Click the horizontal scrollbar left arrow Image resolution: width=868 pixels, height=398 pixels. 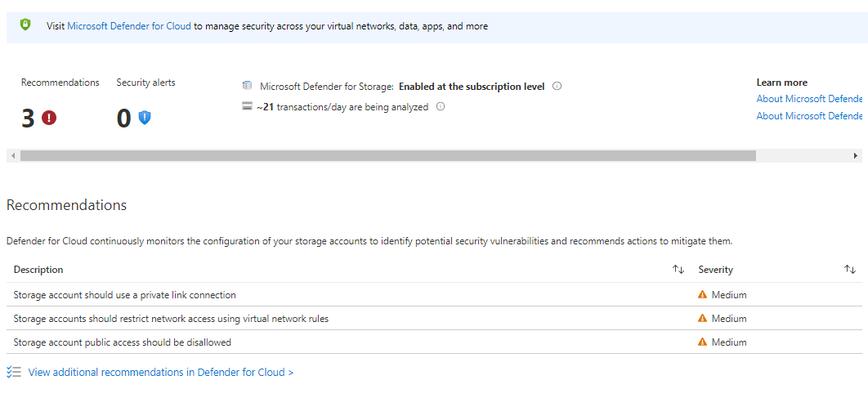[13, 155]
